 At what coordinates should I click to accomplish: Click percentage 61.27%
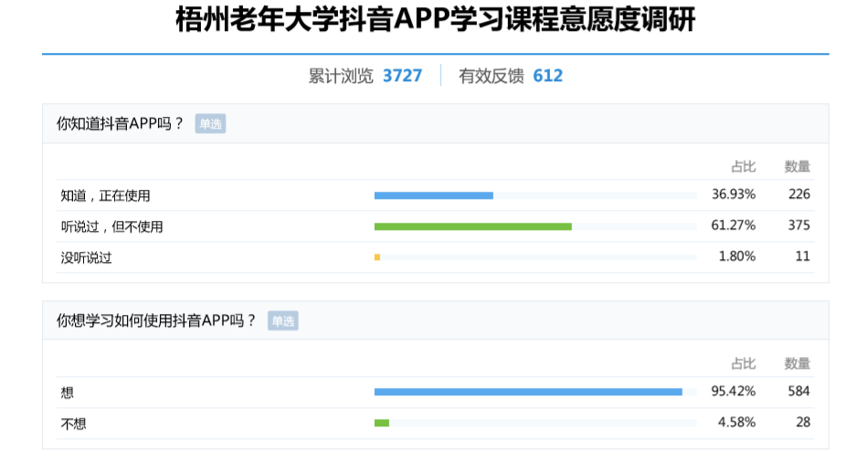click(x=734, y=225)
